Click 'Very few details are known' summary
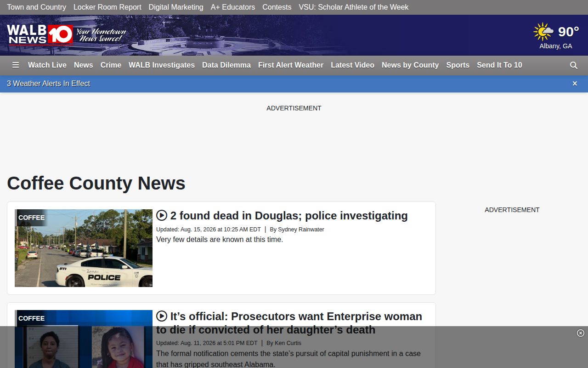Image resolution: width=588 pixels, height=368 pixels. pyautogui.click(x=220, y=239)
